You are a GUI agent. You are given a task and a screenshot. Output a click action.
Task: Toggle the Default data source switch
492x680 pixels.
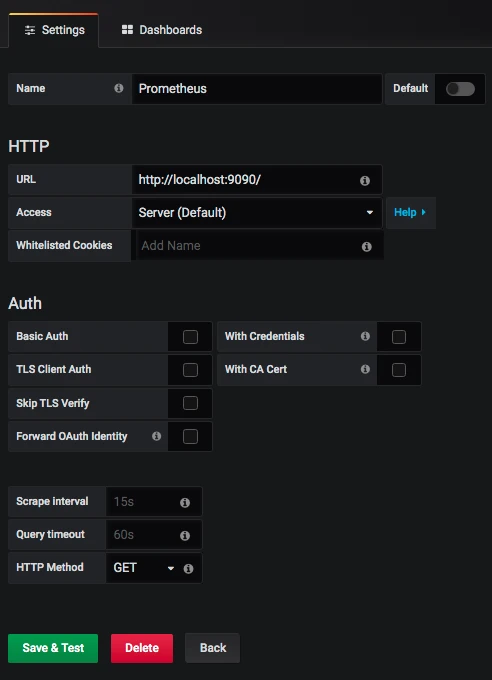(460, 89)
